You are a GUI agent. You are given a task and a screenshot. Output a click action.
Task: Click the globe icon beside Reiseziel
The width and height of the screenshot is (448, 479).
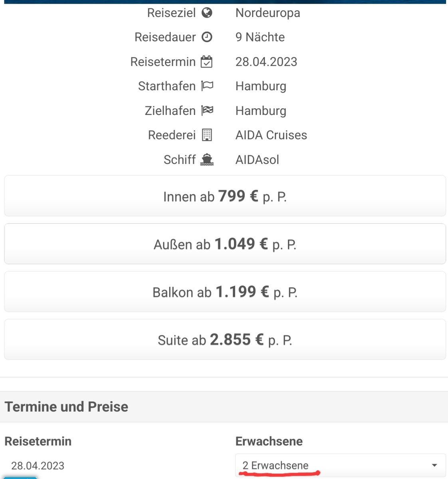tap(207, 13)
